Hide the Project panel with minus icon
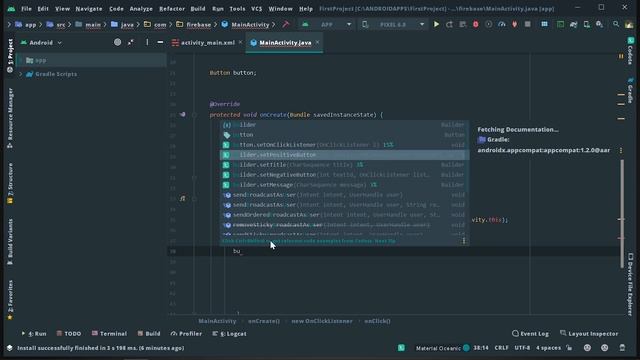This screenshot has width=640, height=360. (160, 42)
